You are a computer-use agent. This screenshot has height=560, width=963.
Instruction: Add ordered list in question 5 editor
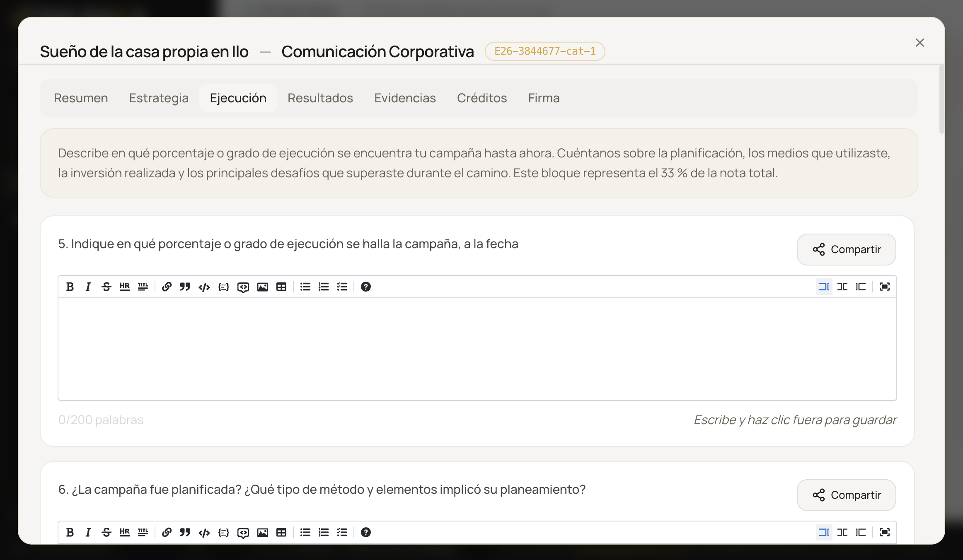point(324,287)
